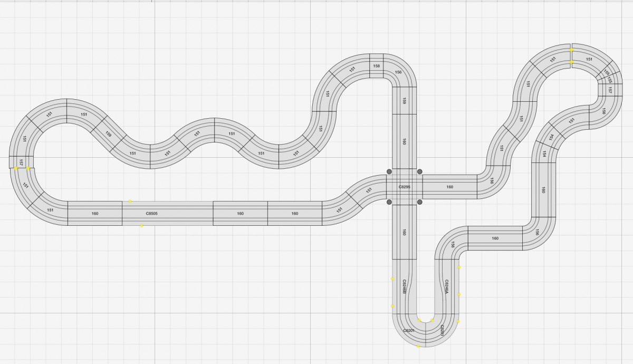Select the C8246B side-swipe track piece
The width and height of the screenshot is (633, 364).
coord(404,285)
